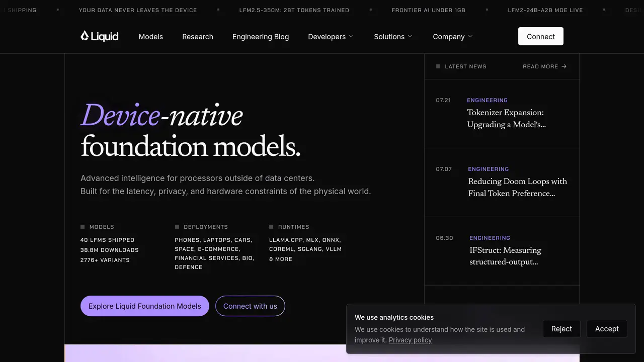644x362 pixels.
Task: Open the Research nav item
Action: [198, 37]
